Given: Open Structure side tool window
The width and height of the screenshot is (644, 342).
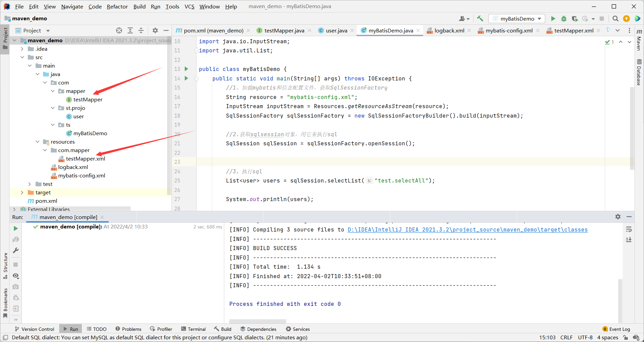Looking at the screenshot, I should point(5,266).
